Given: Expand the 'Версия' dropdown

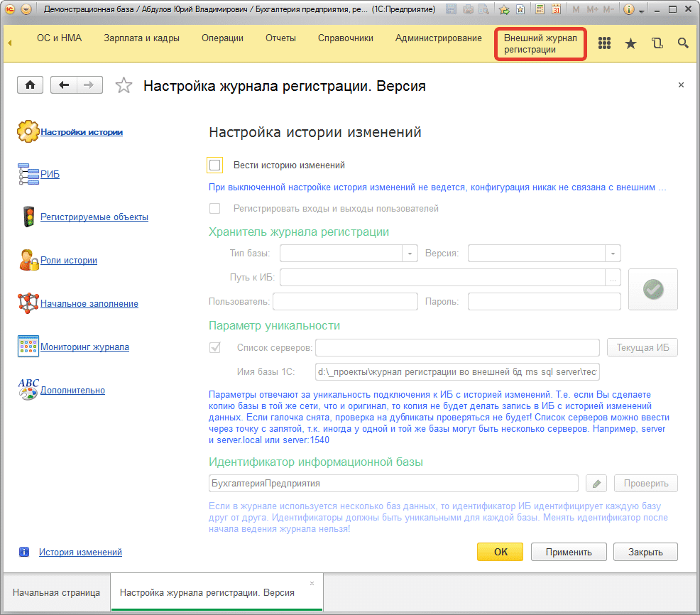Looking at the screenshot, I should coord(613,254).
